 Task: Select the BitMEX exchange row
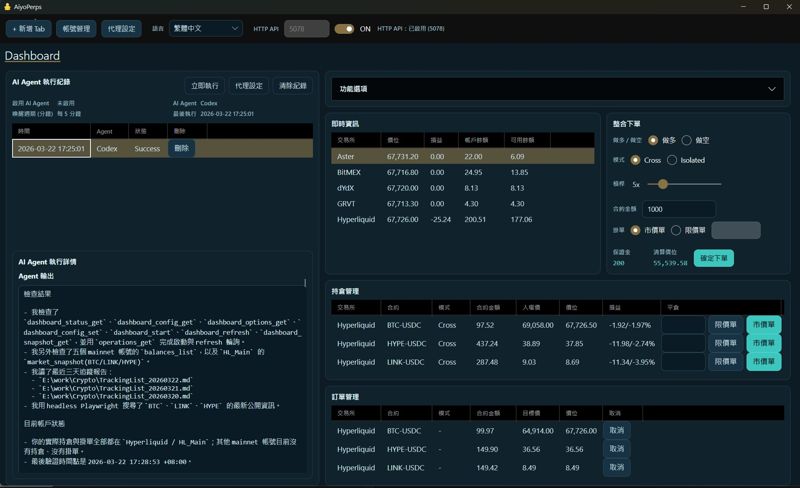tap(463, 172)
